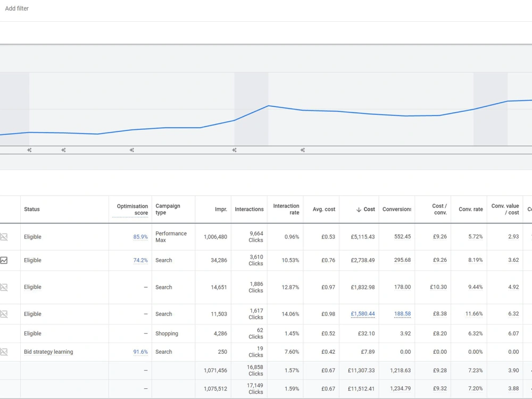The image size is (532, 399).
Task: Click the £7.89 cost cell
Action: [368, 352]
